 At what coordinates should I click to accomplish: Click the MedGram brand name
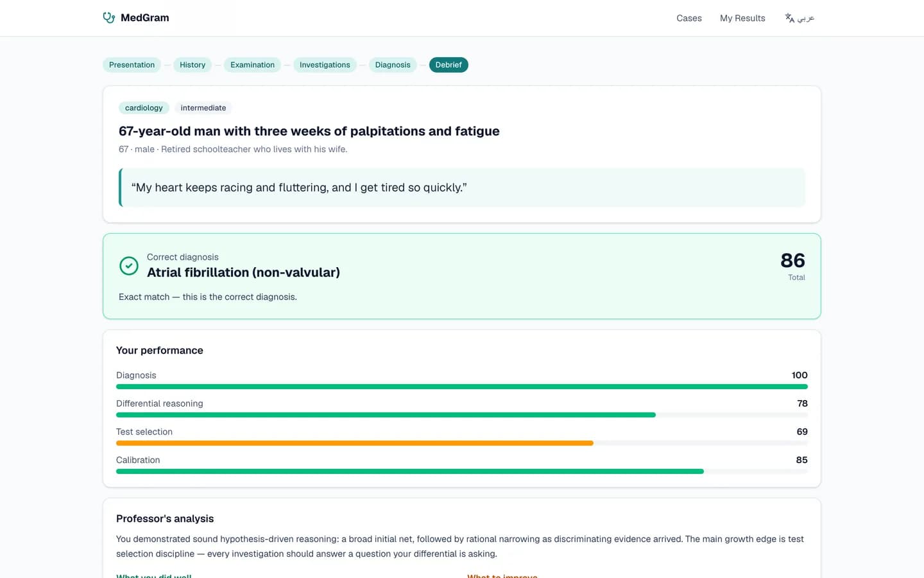click(145, 18)
